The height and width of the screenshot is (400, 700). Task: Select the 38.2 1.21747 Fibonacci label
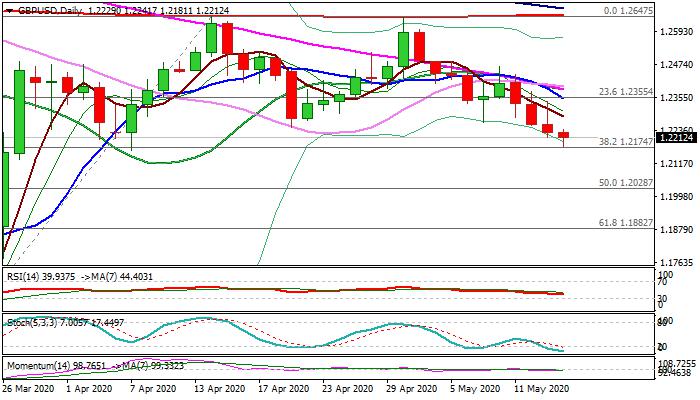[625, 142]
